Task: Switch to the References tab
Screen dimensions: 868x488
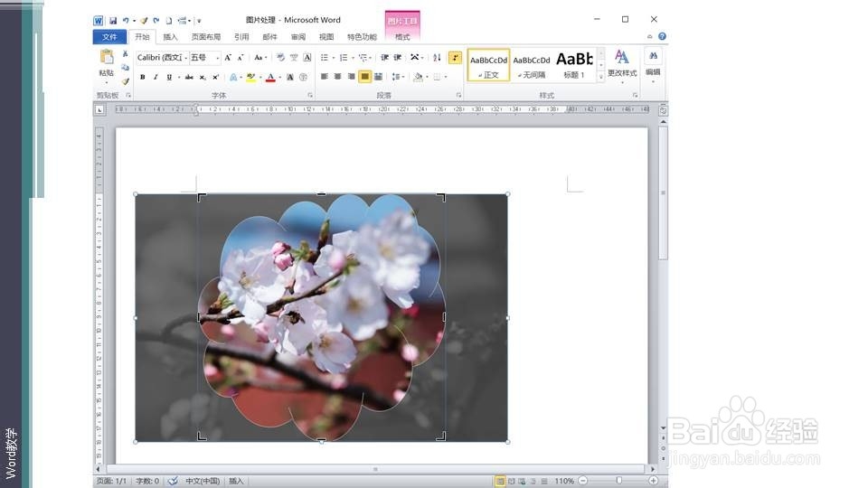Action: pyautogui.click(x=241, y=36)
